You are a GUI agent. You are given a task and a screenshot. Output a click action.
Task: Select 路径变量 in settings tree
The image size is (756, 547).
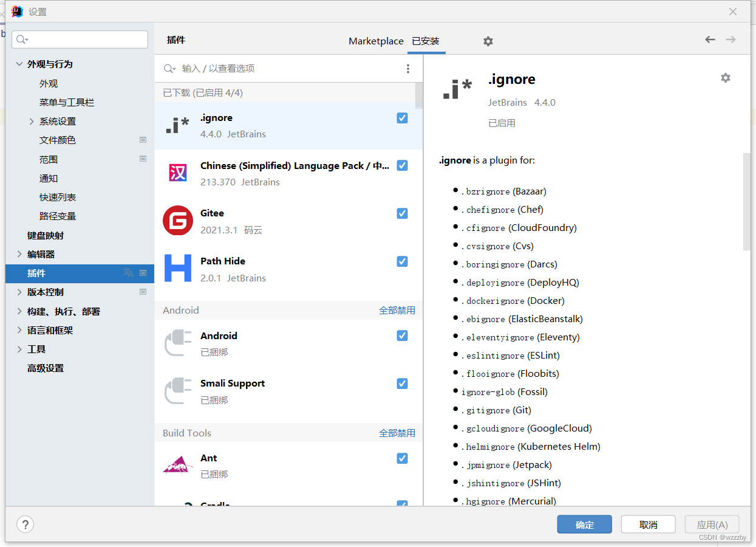click(58, 216)
